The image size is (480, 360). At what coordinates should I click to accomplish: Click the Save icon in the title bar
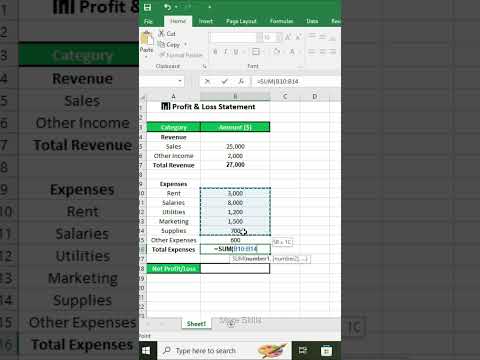coord(147,7)
